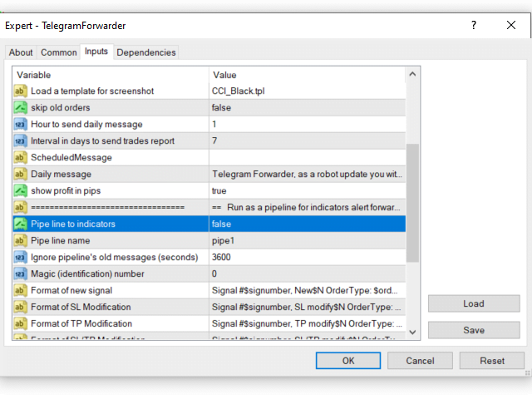Select the 'Interval in days to send trades report' label
The height and width of the screenshot is (399, 532).
102,140
